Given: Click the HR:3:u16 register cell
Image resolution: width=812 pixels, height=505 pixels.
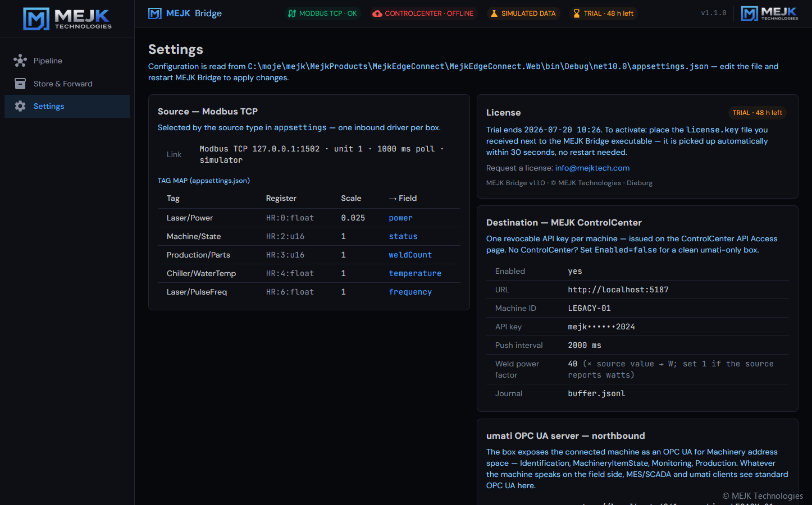Looking at the screenshot, I should pos(285,255).
